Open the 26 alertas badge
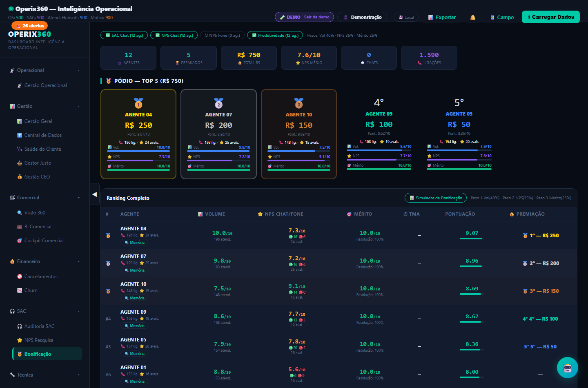The image size is (588, 388). coord(30,26)
